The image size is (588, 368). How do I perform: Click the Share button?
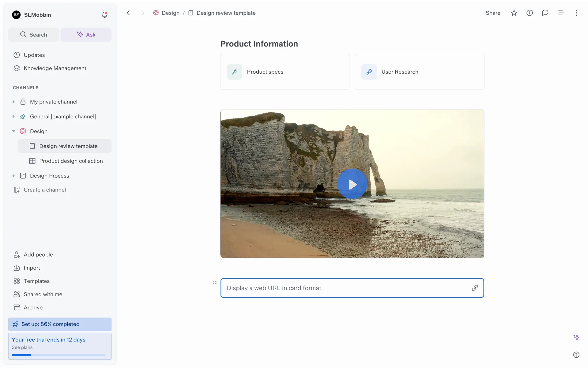click(493, 13)
